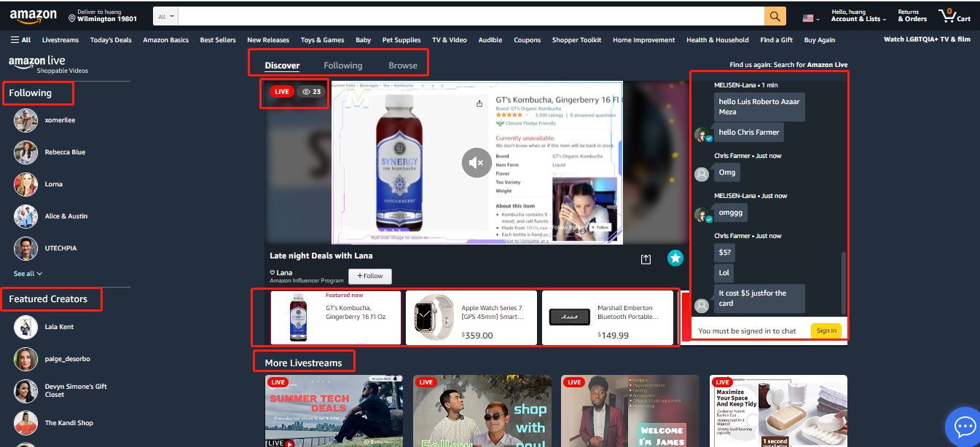Open Account & Lists dropdown
This screenshot has height=447, width=980.
(x=858, y=15)
